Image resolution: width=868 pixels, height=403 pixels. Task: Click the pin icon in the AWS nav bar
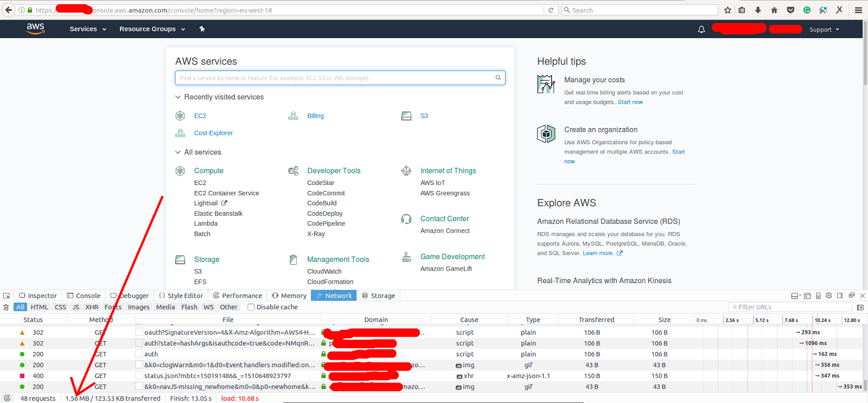pos(202,29)
